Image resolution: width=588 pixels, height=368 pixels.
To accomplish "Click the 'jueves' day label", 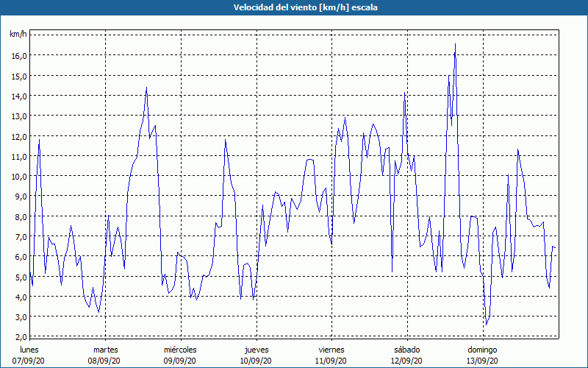I will (x=257, y=350).
